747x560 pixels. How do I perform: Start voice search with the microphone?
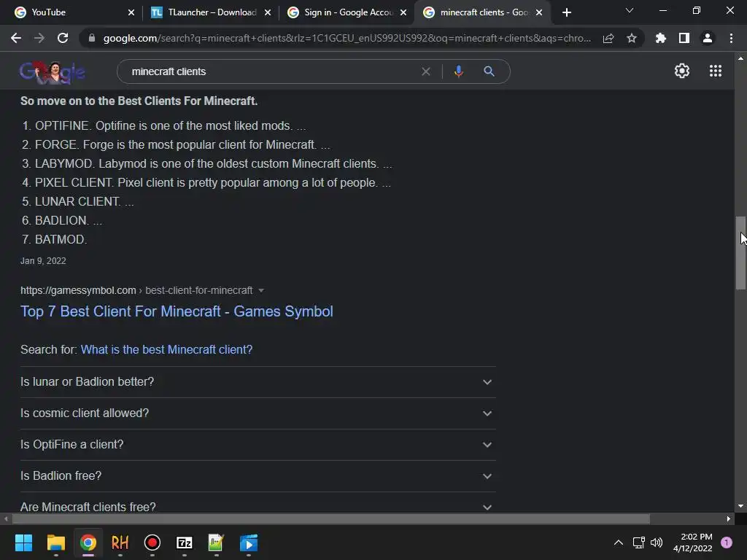(x=458, y=71)
